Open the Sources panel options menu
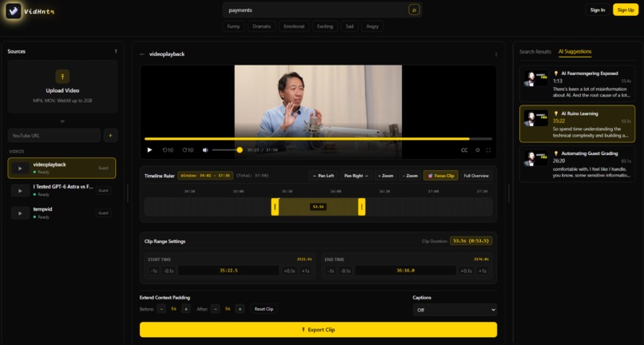This screenshot has height=345, width=644. [x=116, y=51]
